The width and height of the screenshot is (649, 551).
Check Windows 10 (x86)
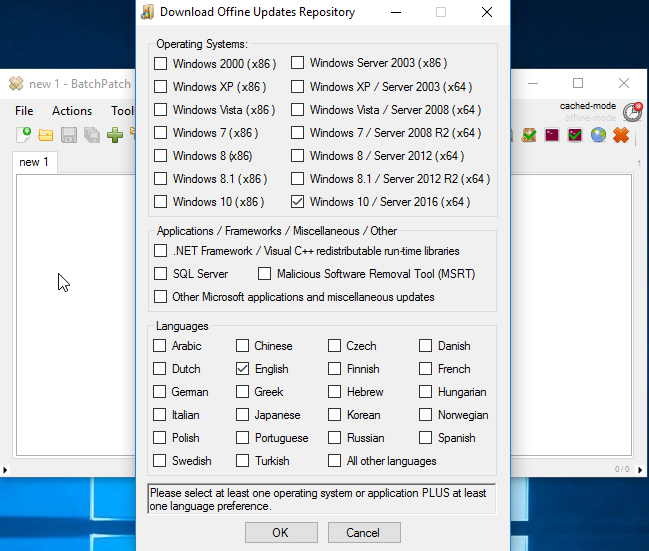click(x=161, y=202)
